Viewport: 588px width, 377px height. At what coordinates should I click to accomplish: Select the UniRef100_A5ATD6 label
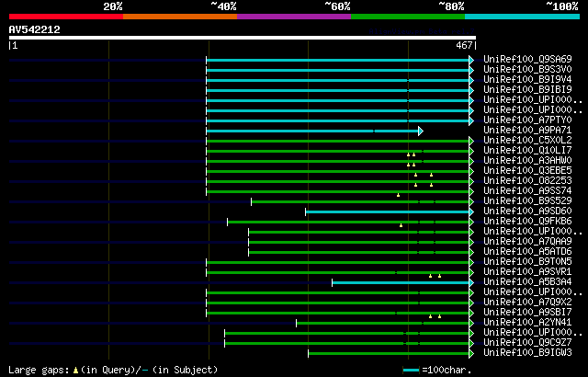pyautogui.click(x=527, y=252)
